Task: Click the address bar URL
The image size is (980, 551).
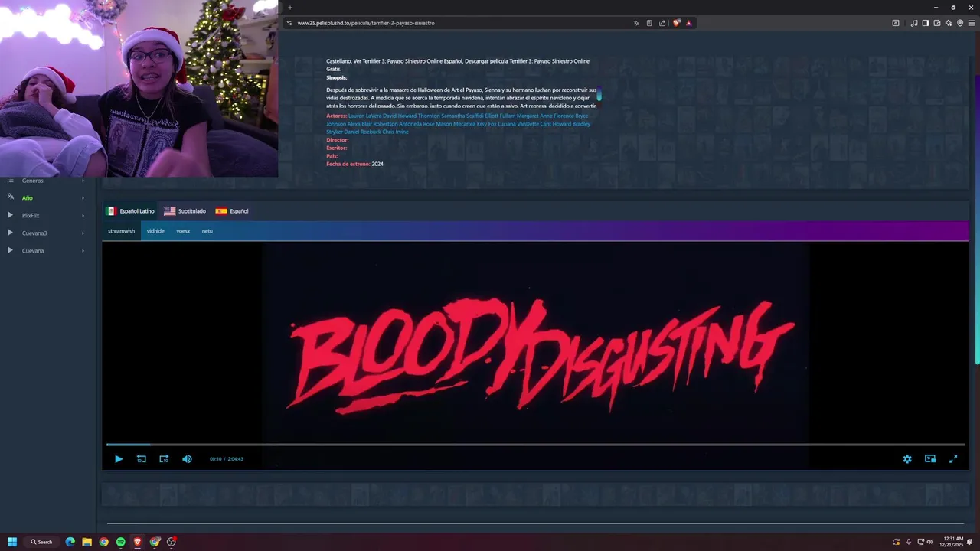Action: [x=366, y=23]
